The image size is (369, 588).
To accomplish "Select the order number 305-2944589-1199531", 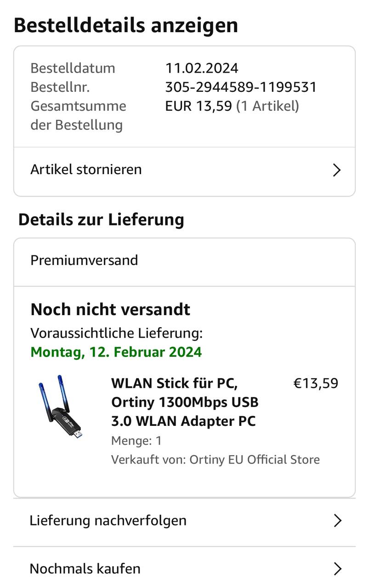I will point(241,87).
